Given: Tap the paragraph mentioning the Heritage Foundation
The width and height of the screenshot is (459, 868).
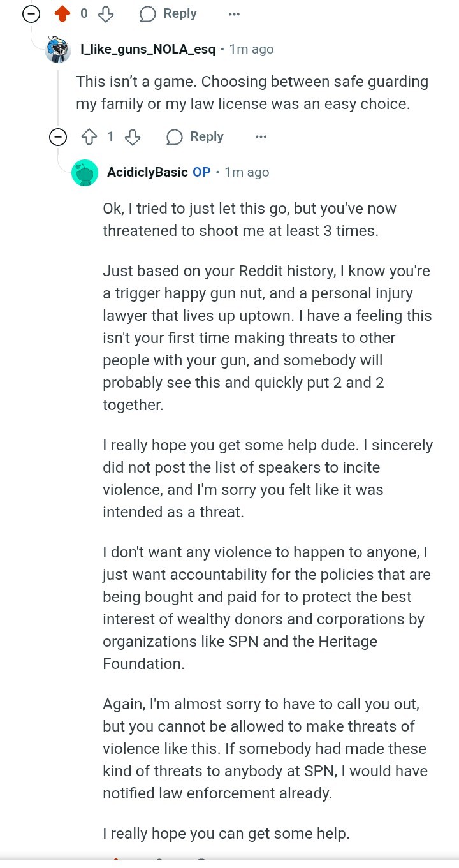Looking at the screenshot, I should pyautogui.click(x=266, y=608).
